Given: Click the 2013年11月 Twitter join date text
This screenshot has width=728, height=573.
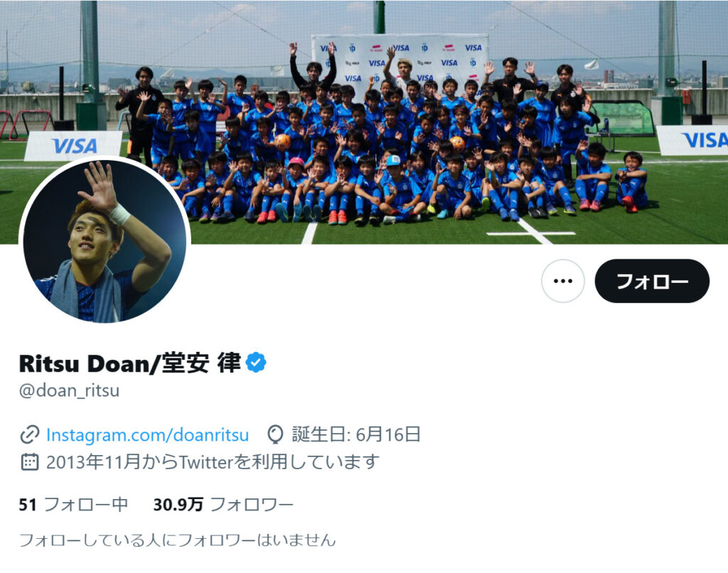Looking at the screenshot, I should coord(213,462).
